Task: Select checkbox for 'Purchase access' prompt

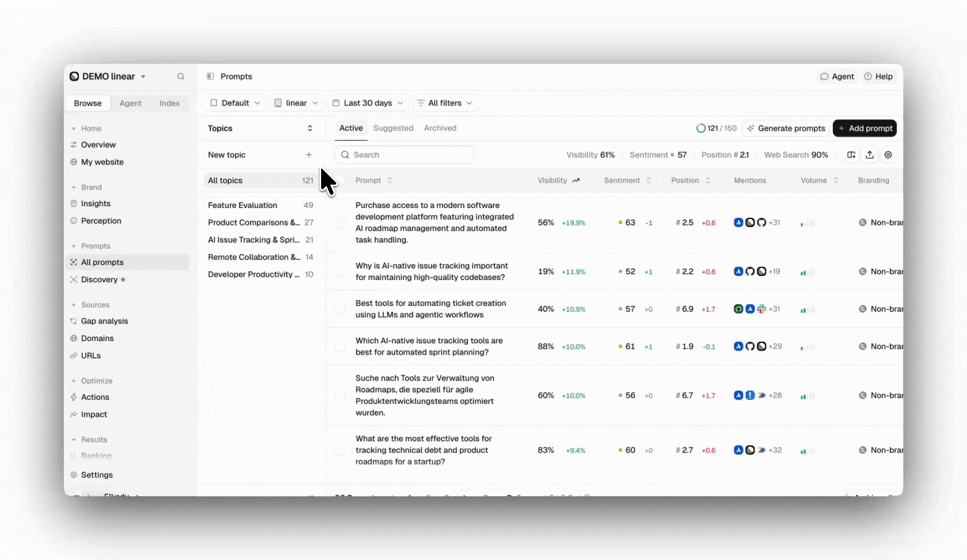Action: pyautogui.click(x=340, y=222)
